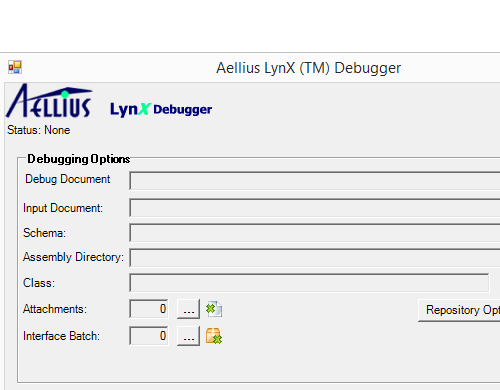This screenshot has height=390, width=500.
Task: Clear interface batch with the package icon
Action: [214, 336]
